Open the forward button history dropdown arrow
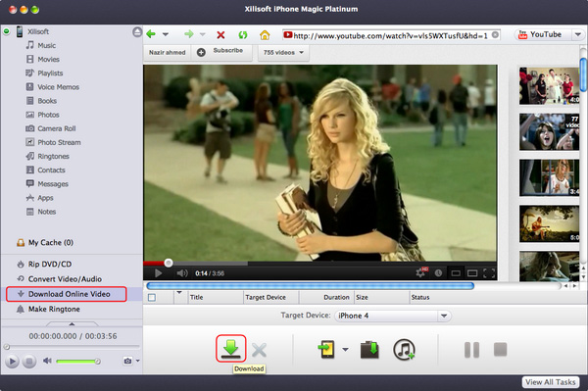The image size is (588, 391). [x=203, y=34]
